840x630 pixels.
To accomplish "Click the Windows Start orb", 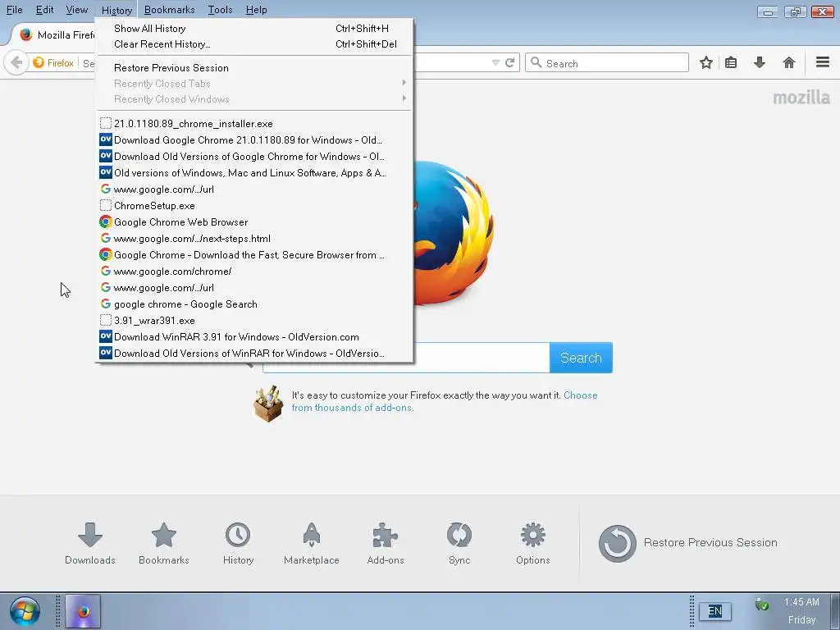I will (24, 611).
